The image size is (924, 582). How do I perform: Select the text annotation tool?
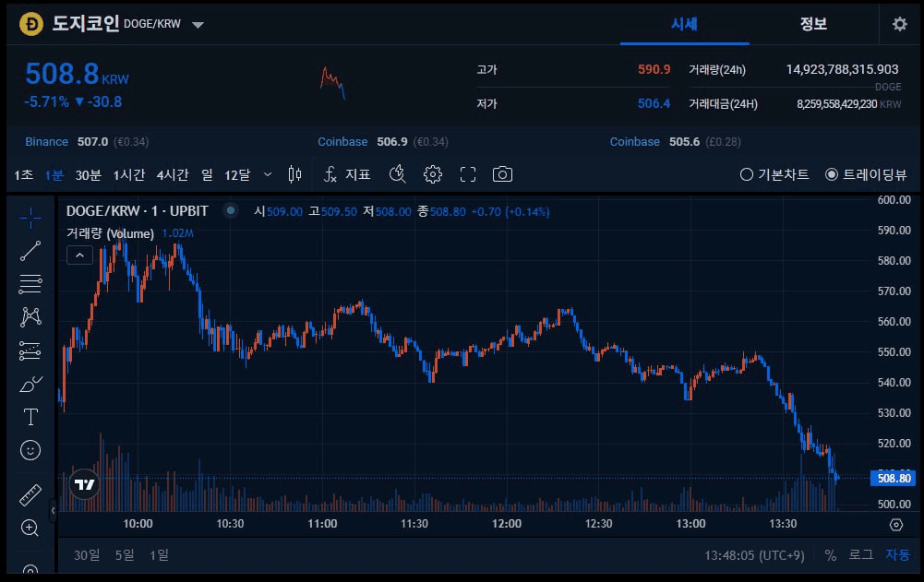(x=30, y=417)
